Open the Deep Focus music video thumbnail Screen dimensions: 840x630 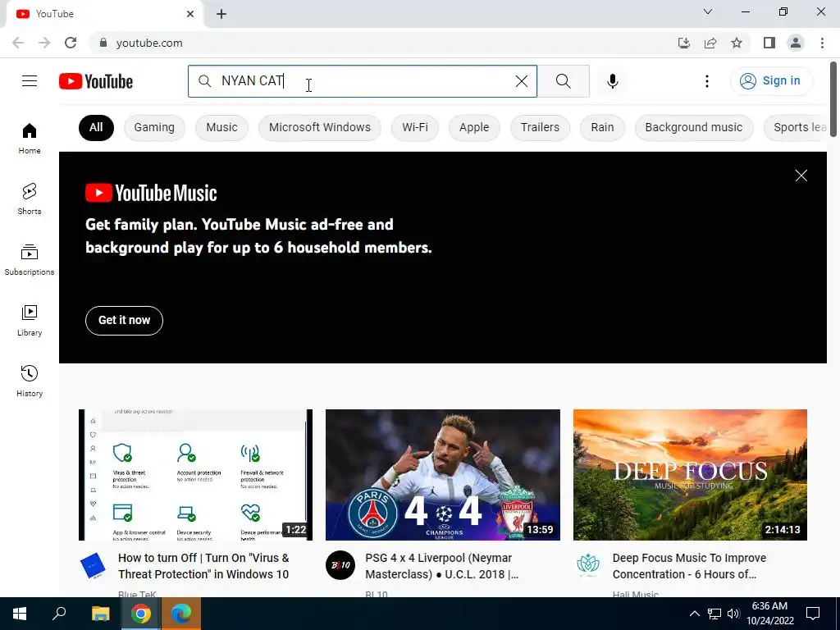[x=690, y=475]
